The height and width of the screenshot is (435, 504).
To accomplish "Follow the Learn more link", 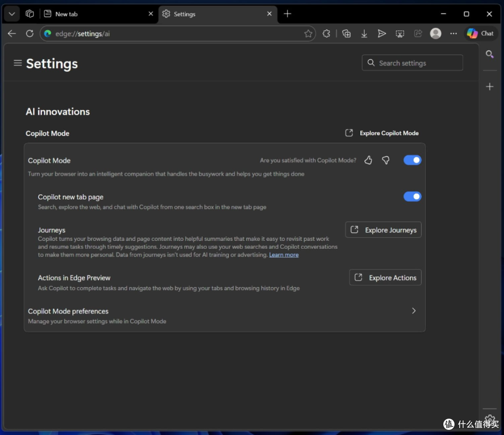I will coord(284,255).
